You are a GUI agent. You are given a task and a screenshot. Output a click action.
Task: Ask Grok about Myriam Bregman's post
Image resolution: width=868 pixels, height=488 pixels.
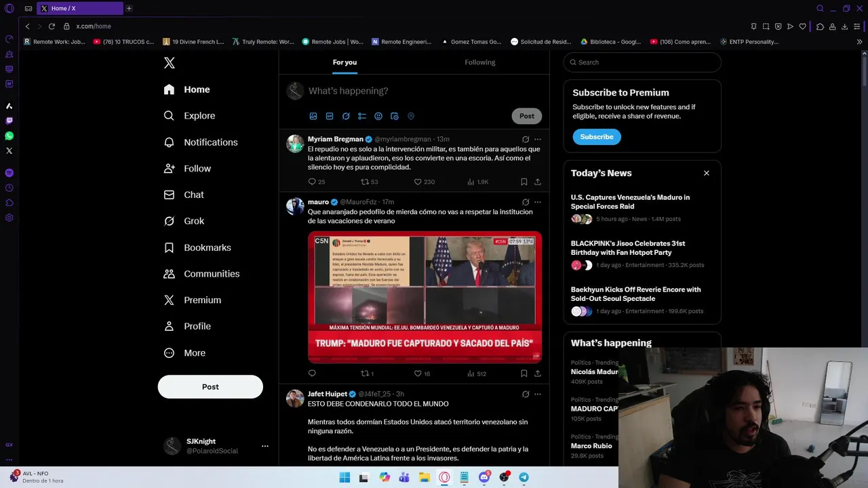[x=526, y=139]
